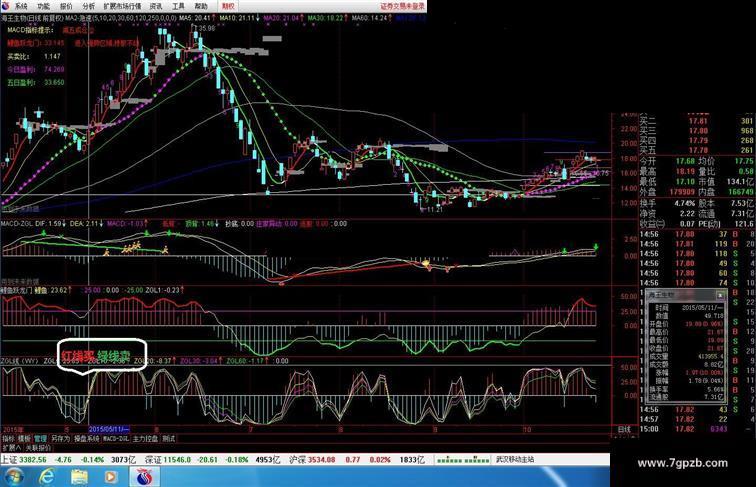Click the MA30: 19.22 indicator value

pos(327,18)
